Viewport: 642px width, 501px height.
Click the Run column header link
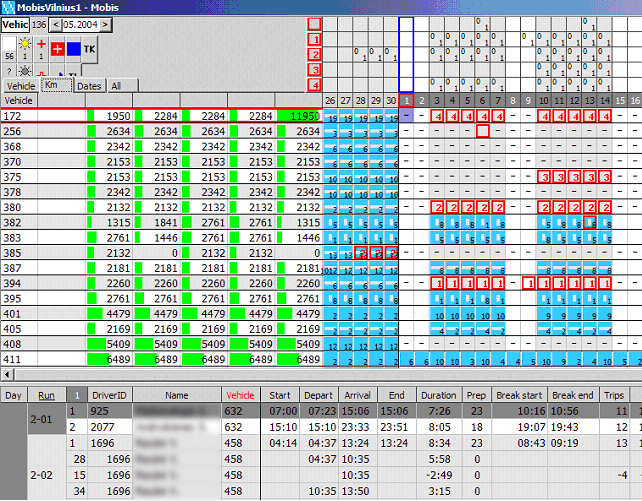(x=46, y=395)
